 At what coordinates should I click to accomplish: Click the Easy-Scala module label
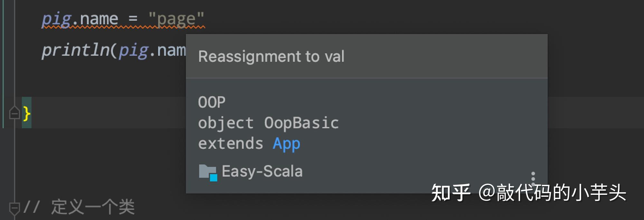[262, 171]
